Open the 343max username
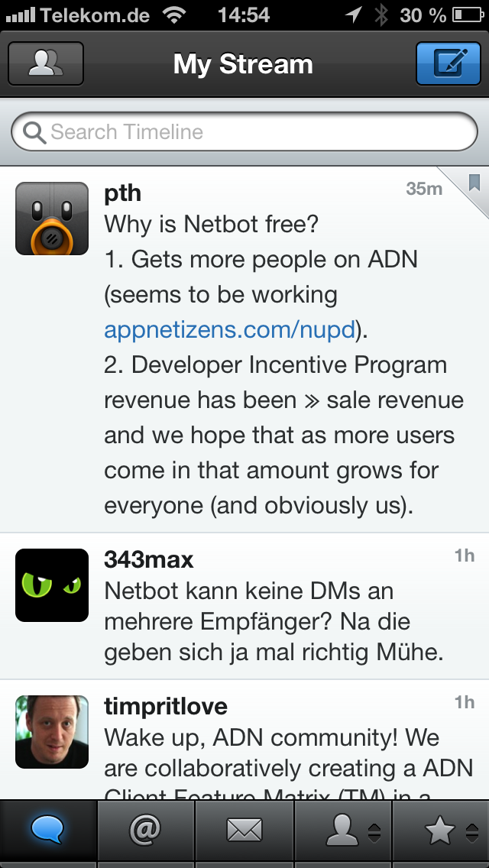 coord(149,559)
